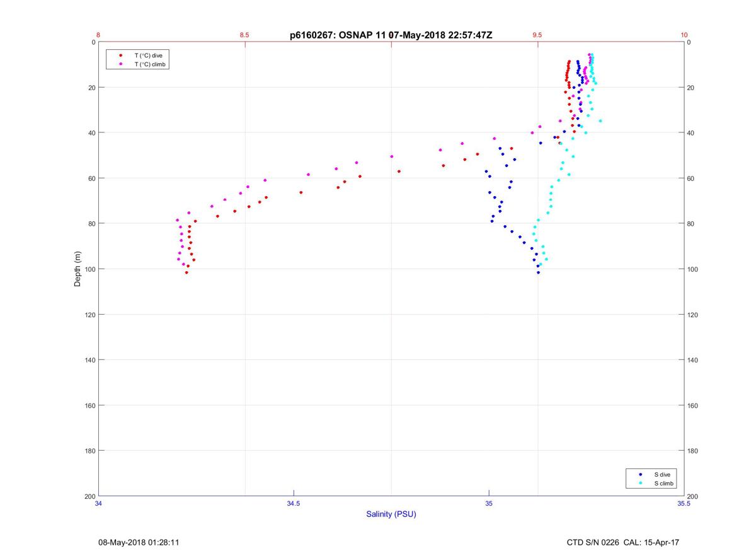Image resolution: width=756 pixels, height=558 pixels.
Task: Click the Salinity (PSU) axis label
Action: 391,514
